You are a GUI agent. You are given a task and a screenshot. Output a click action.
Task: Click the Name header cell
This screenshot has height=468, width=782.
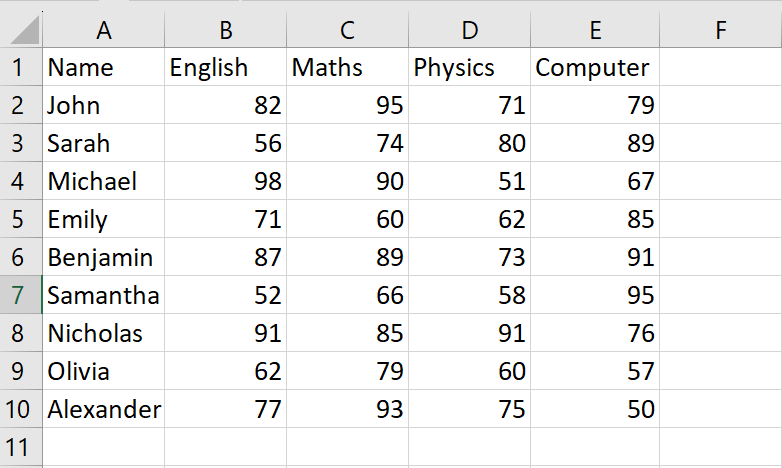(104, 67)
